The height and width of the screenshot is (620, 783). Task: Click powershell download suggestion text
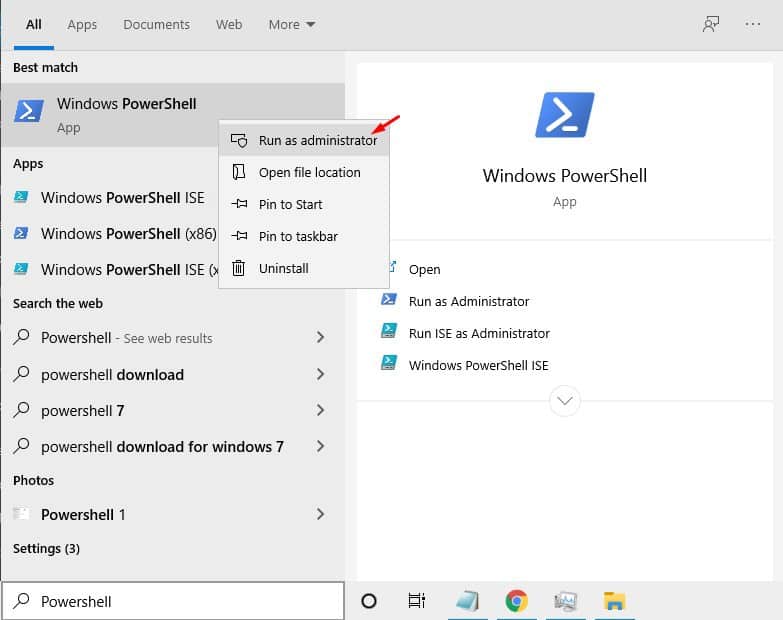tap(112, 375)
